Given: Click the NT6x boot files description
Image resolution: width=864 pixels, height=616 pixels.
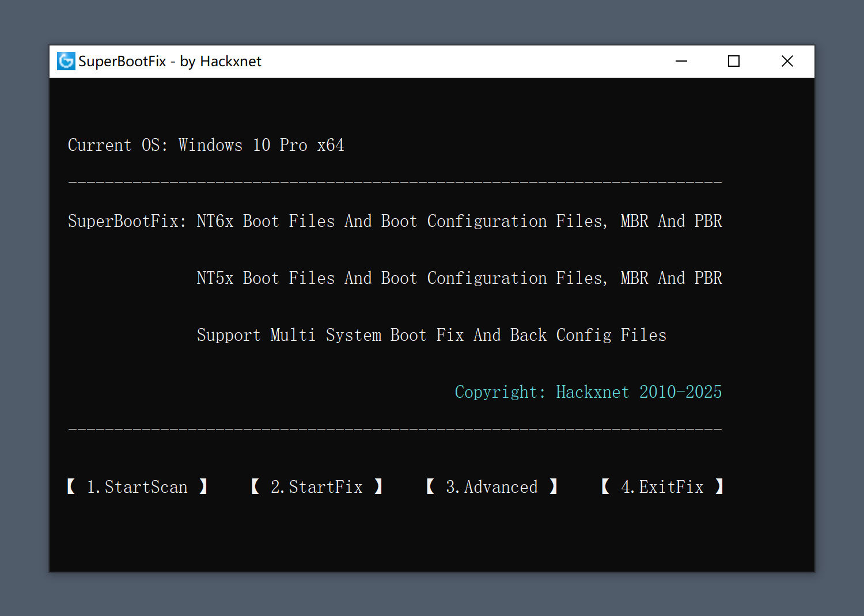Looking at the screenshot, I should pos(459,220).
